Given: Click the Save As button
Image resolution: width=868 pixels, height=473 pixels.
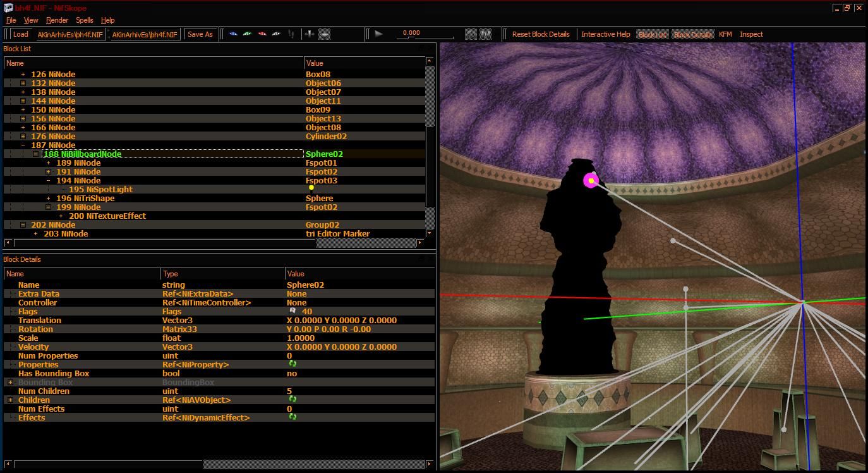Looking at the screenshot, I should tap(200, 34).
